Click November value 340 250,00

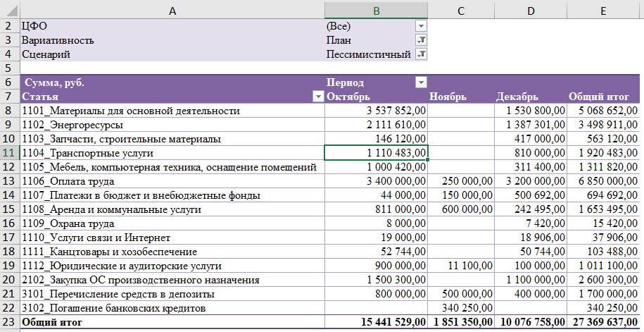click(461, 308)
